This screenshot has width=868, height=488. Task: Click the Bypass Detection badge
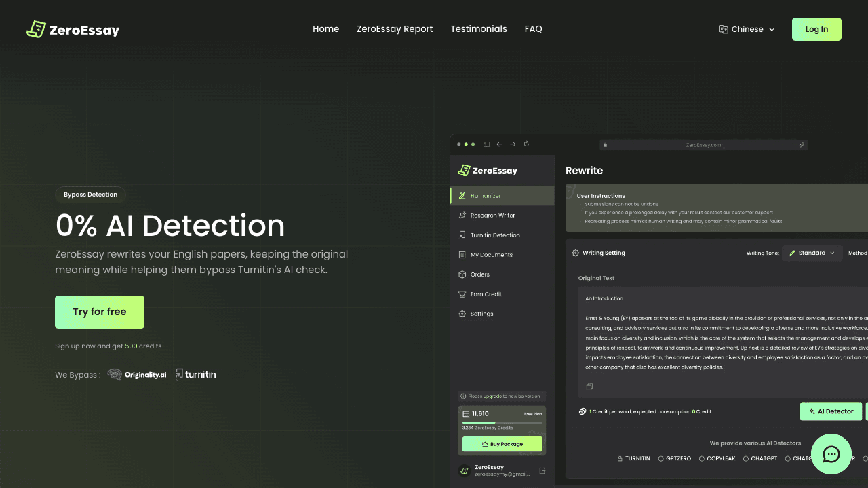90,195
